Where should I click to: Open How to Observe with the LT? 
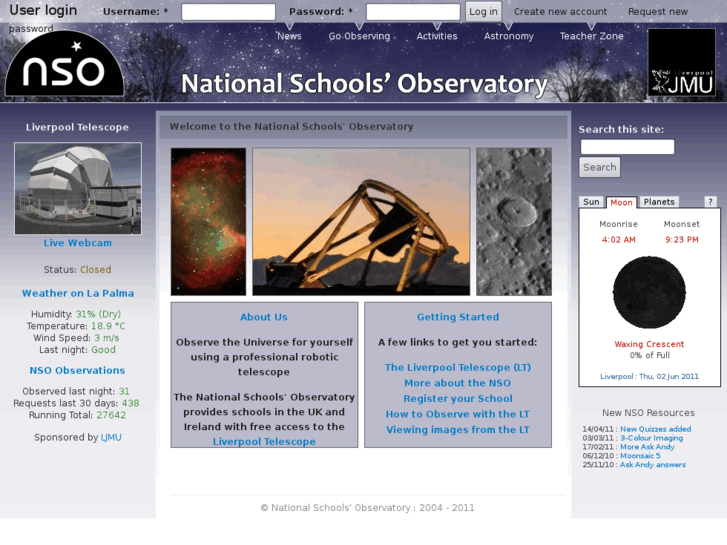(x=458, y=414)
